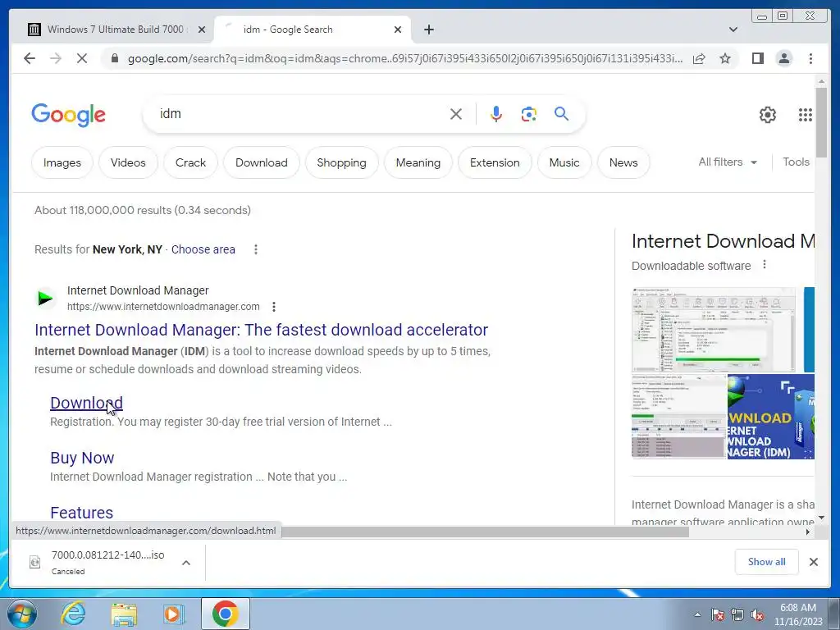Click the lock icon in address bar
This screenshot has width=840, height=630.
pos(114,58)
